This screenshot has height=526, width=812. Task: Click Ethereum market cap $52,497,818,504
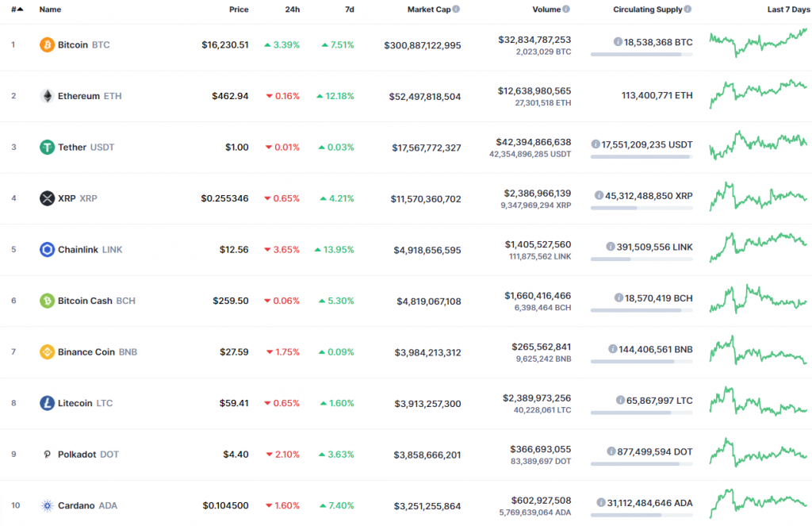coord(425,96)
